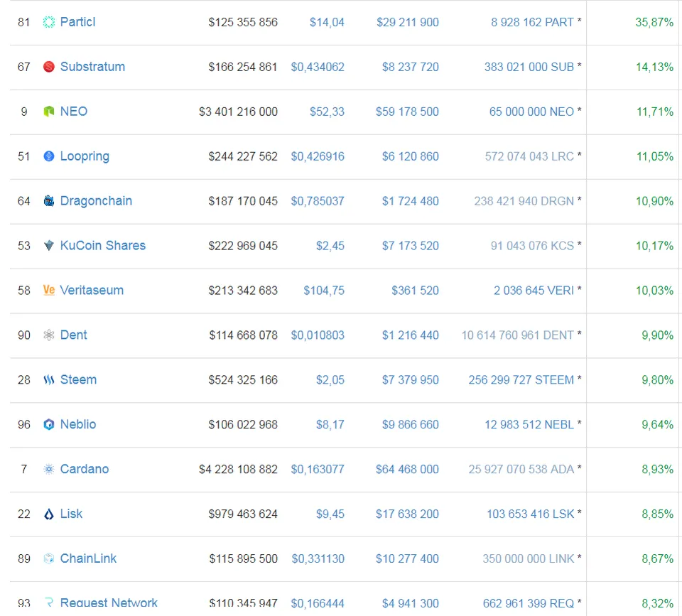Open the Neblio coin page link
The height and width of the screenshot is (616, 682).
pyautogui.click(x=78, y=424)
